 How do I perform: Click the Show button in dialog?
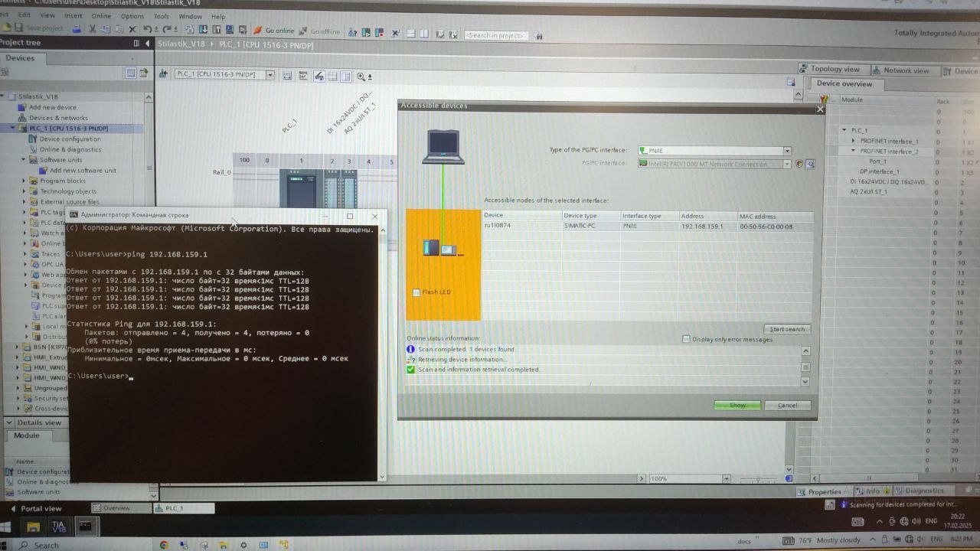click(x=737, y=405)
